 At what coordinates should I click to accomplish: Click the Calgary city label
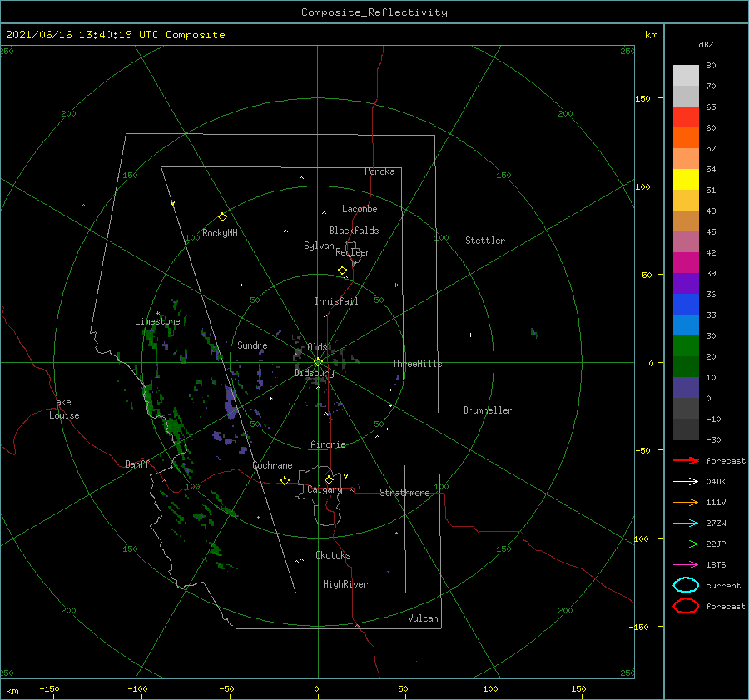coord(325,489)
